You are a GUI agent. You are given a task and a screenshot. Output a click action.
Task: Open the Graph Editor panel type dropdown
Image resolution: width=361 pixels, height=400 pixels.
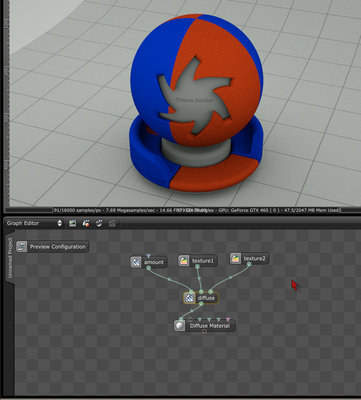pos(34,223)
